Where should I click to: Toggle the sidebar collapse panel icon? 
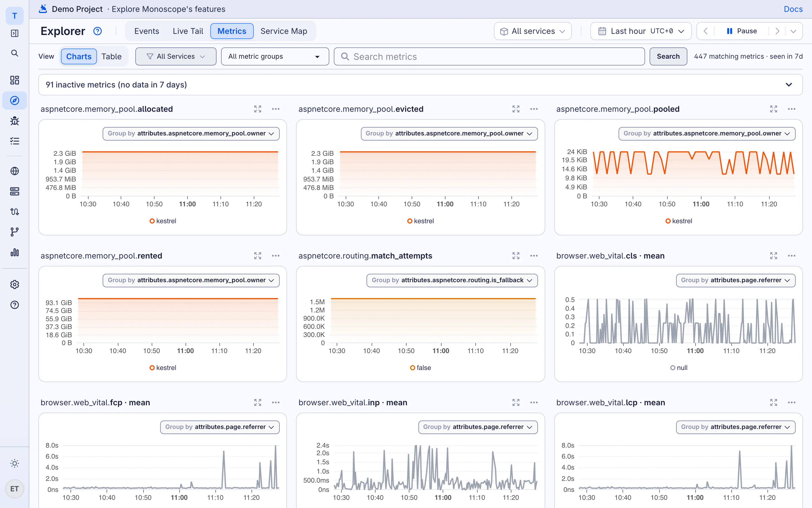tap(14, 33)
